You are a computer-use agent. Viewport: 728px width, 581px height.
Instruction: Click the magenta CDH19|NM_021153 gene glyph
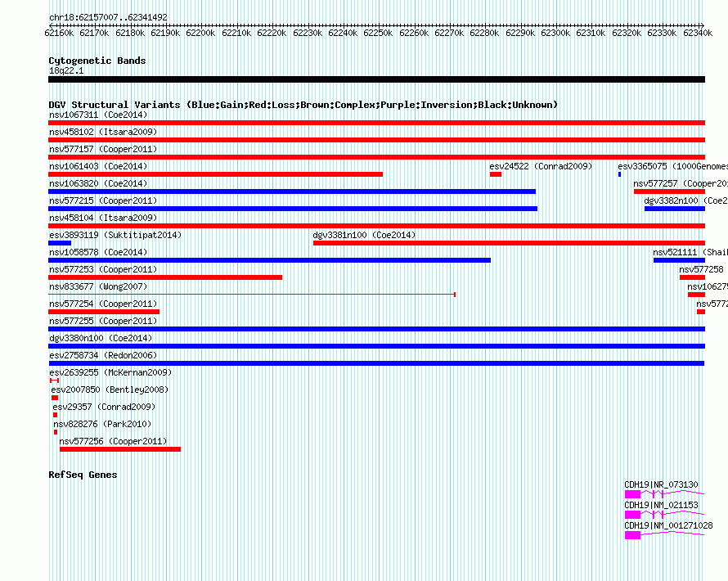pyautogui.click(x=664, y=515)
